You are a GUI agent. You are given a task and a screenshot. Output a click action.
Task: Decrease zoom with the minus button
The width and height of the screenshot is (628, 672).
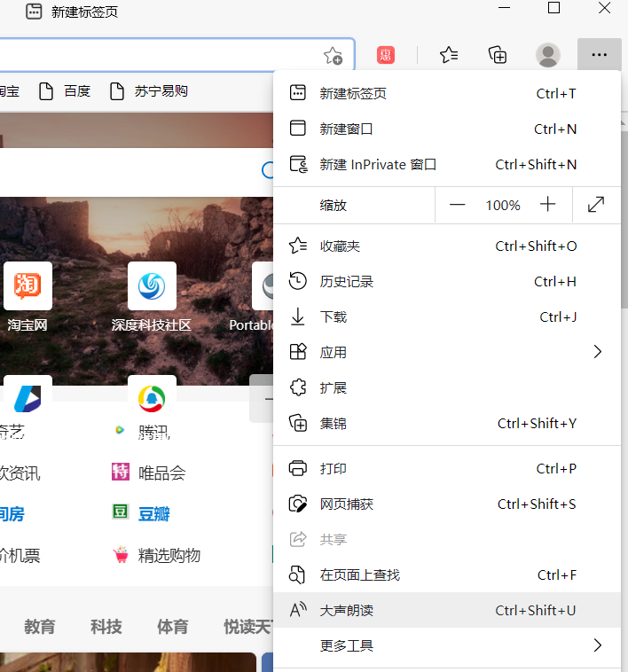pos(457,205)
